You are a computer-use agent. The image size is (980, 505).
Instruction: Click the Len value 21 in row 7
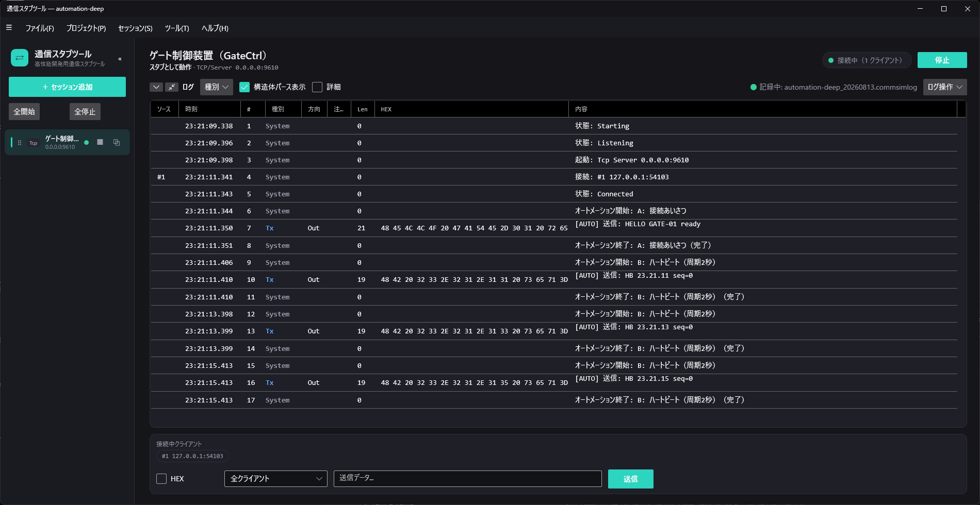pos(361,228)
